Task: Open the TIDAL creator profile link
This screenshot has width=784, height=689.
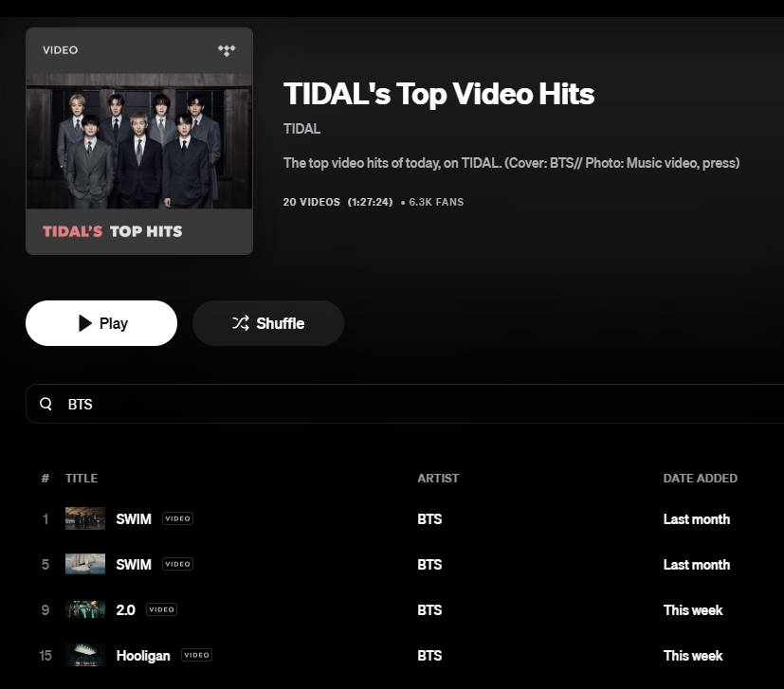Action: point(301,128)
